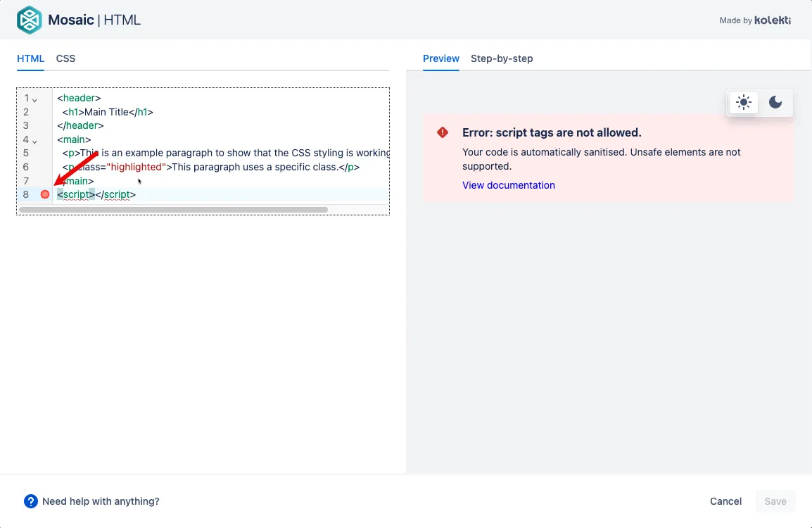Select the Preview tab

(440, 58)
